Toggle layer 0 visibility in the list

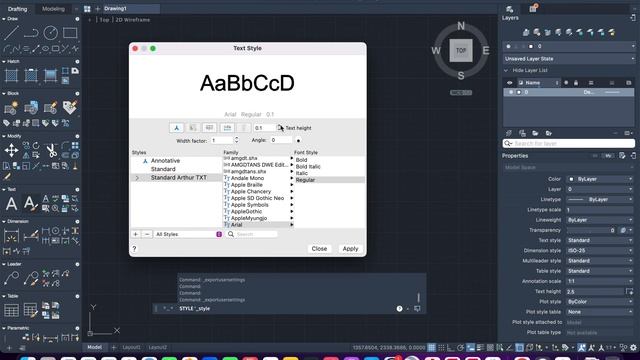[x=511, y=92]
